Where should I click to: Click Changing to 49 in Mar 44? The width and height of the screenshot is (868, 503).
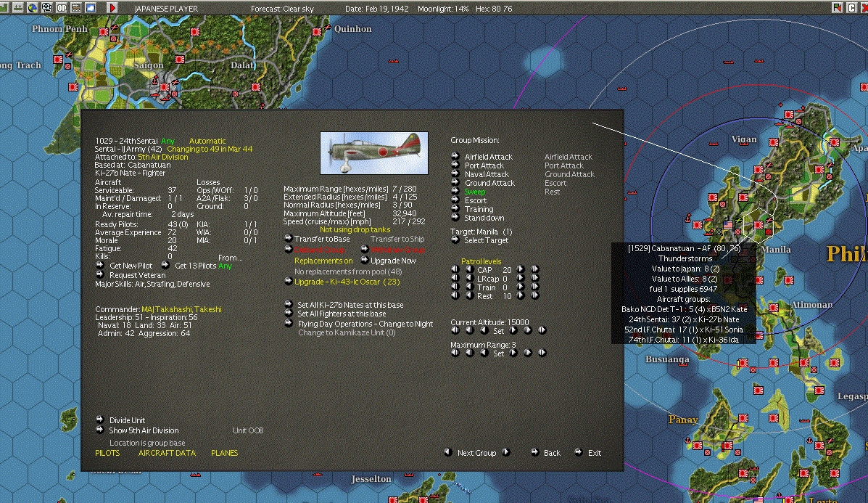click(210, 149)
